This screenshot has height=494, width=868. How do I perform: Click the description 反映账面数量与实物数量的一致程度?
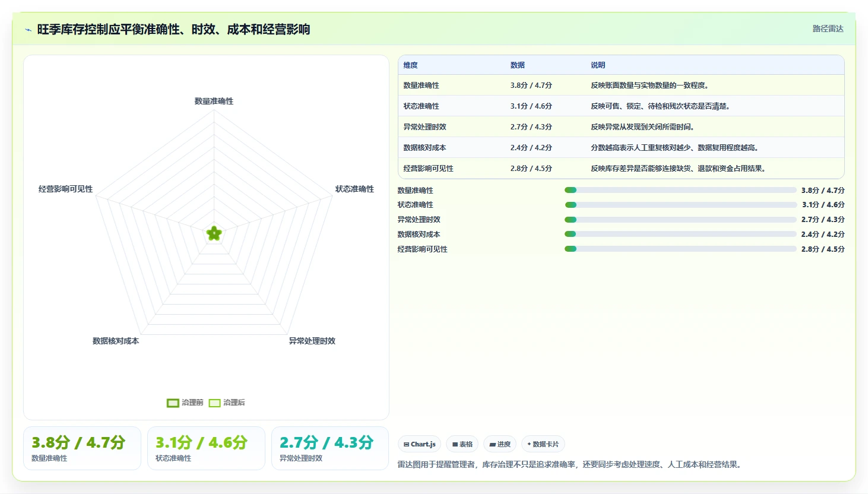(x=650, y=85)
